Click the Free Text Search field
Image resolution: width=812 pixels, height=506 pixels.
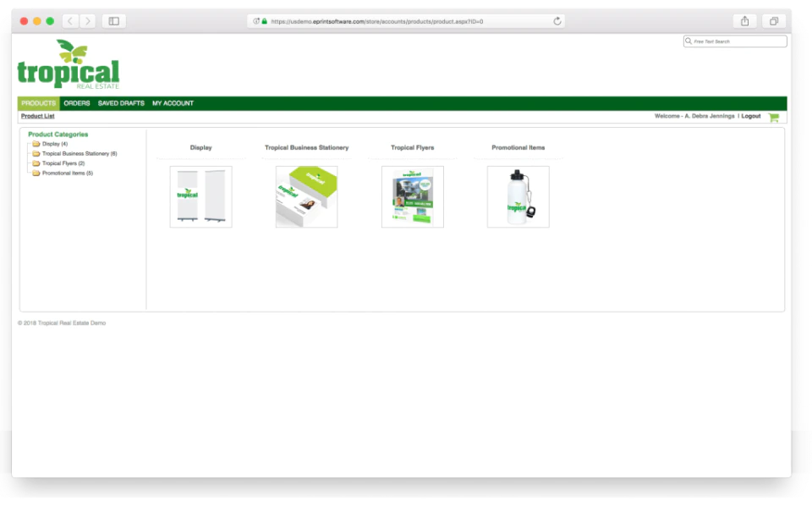(x=735, y=41)
